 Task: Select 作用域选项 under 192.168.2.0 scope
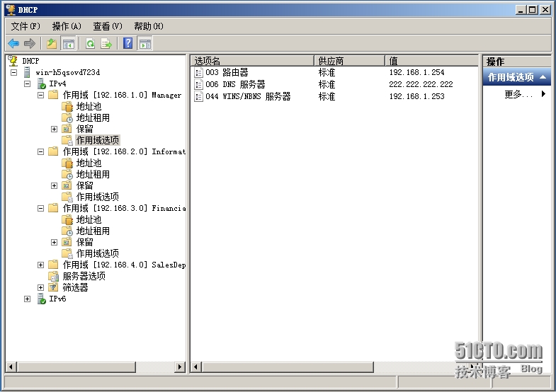tap(98, 197)
